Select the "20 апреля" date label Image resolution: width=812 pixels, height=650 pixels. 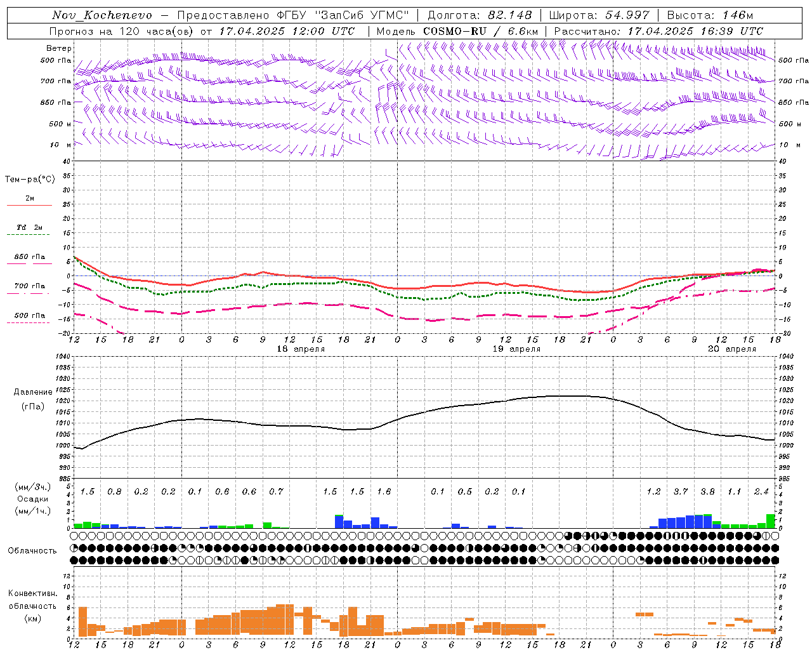(732, 349)
